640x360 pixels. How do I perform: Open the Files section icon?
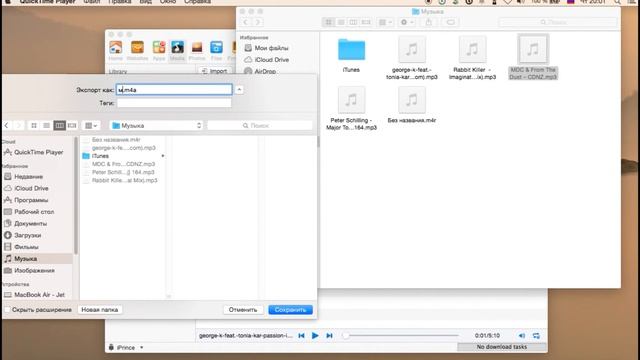coord(216,51)
